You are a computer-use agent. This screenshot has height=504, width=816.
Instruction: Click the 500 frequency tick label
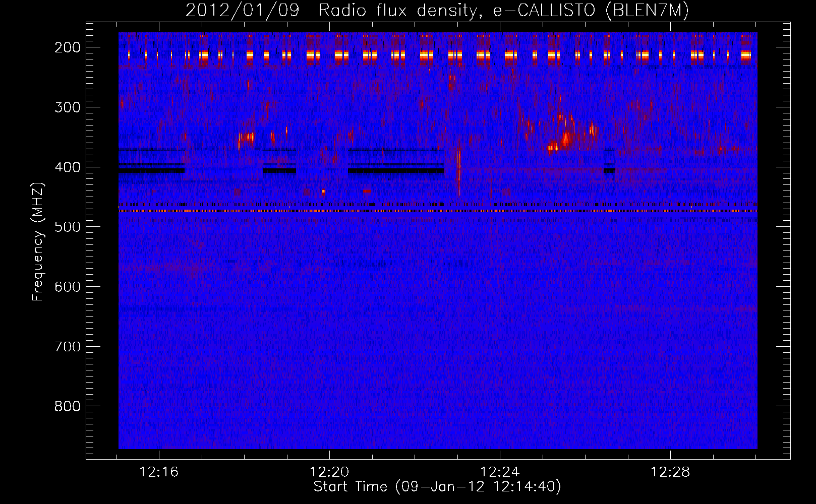click(68, 227)
